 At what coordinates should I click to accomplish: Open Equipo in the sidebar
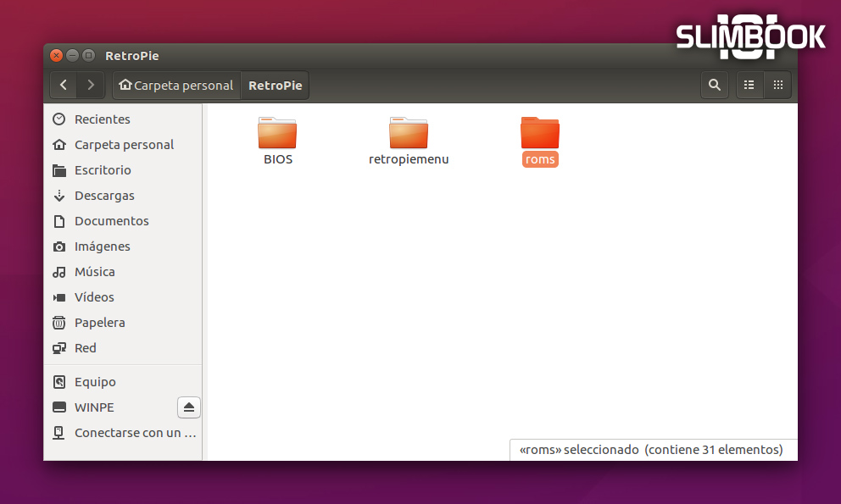(x=95, y=382)
